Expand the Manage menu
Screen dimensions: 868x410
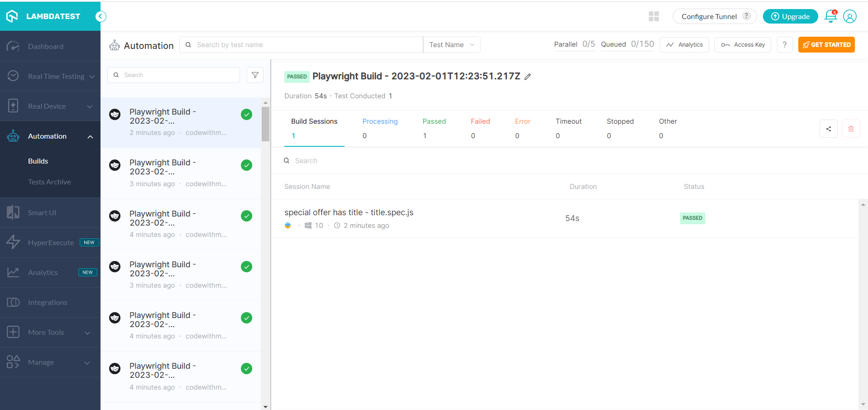(87, 362)
